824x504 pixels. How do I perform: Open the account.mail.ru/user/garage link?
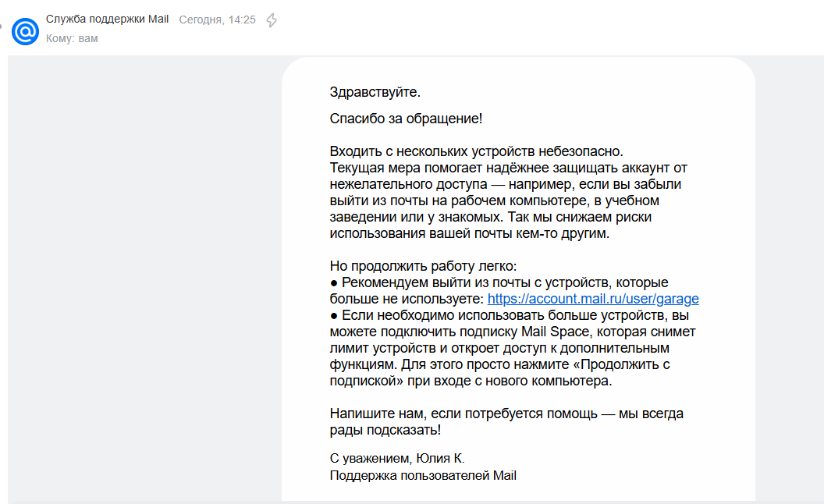pos(592,299)
